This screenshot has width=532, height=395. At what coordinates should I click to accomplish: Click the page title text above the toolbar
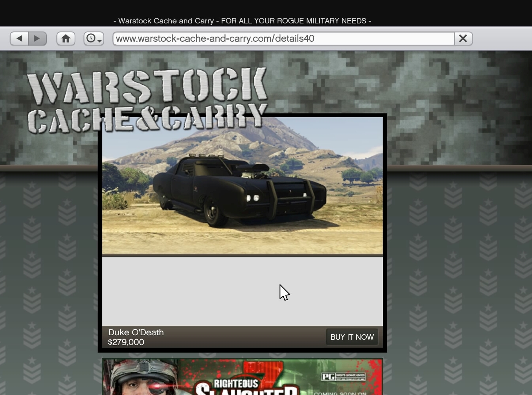[x=242, y=21]
